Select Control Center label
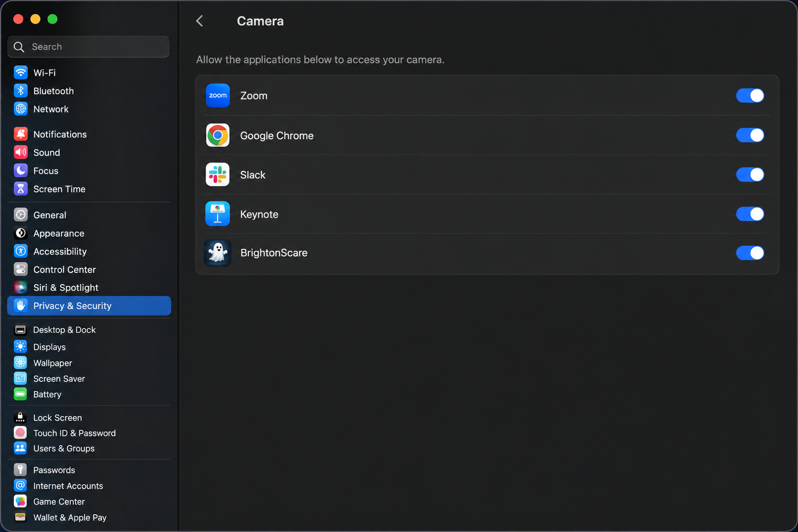The width and height of the screenshot is (798, 532). point(64,270)
